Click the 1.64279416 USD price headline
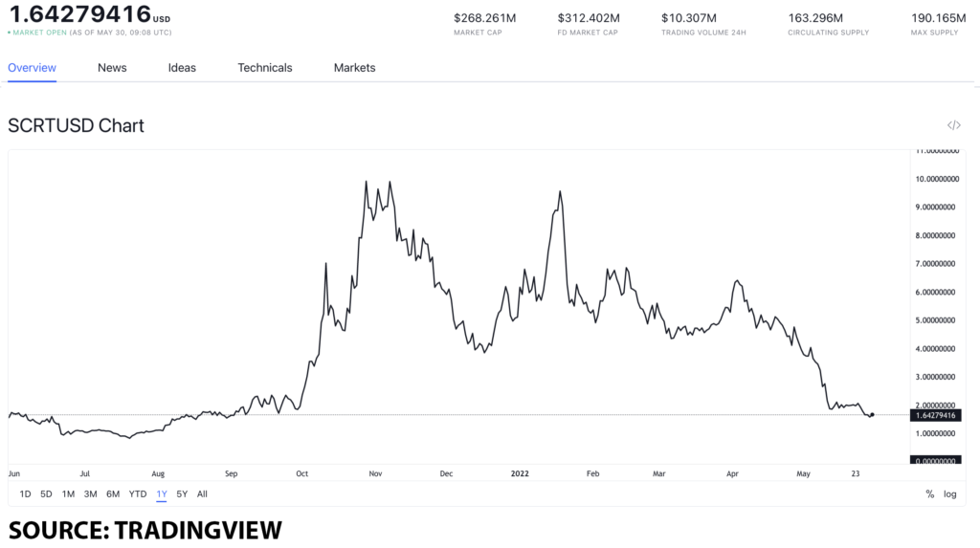 89,13
